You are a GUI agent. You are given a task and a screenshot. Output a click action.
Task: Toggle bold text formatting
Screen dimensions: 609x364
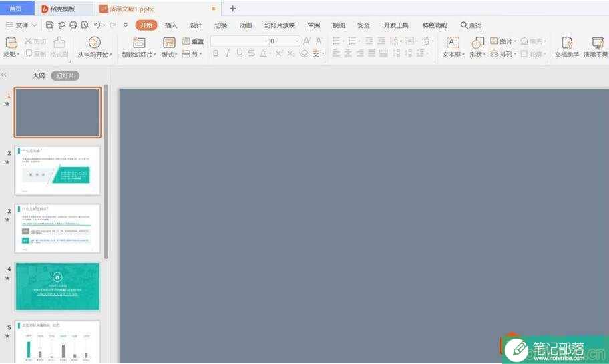pyautogui.click(x=216, y=53)
